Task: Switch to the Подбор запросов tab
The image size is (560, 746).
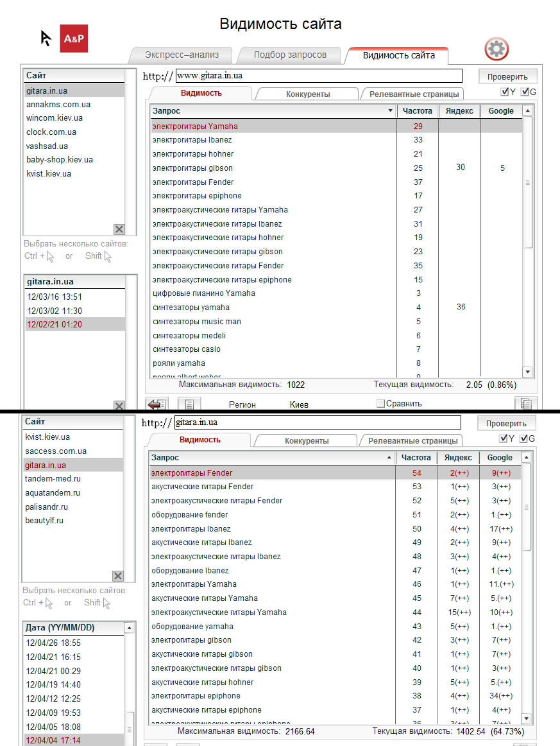Action: click(x=290, y=55)
